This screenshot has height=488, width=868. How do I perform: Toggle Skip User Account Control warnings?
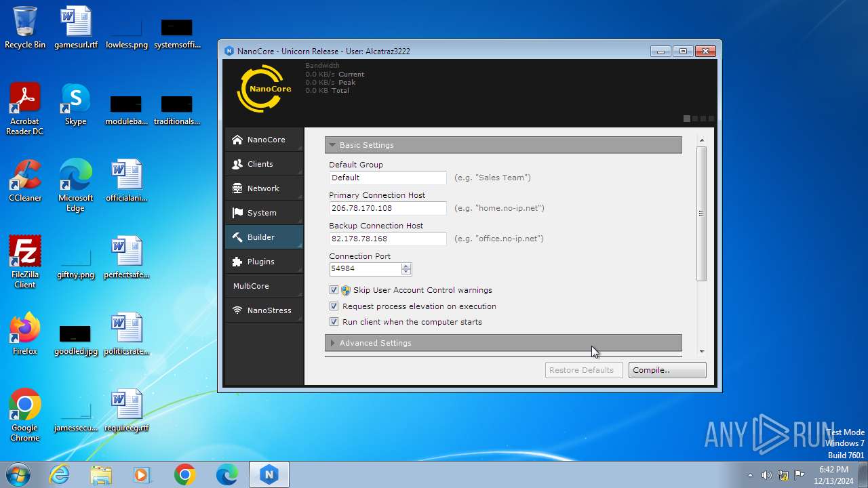tap(334, 290)
